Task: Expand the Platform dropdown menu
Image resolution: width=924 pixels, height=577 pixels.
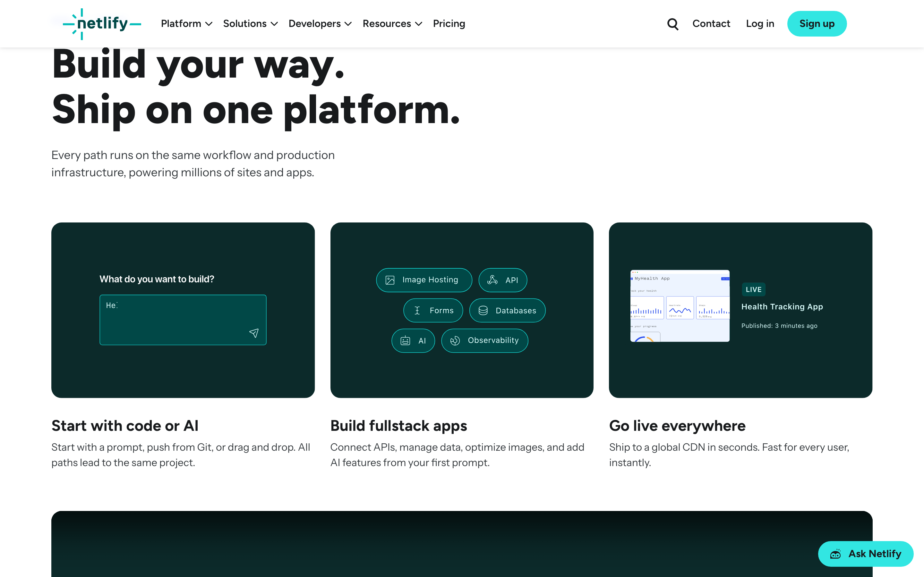Action: [x=186, y=24]
